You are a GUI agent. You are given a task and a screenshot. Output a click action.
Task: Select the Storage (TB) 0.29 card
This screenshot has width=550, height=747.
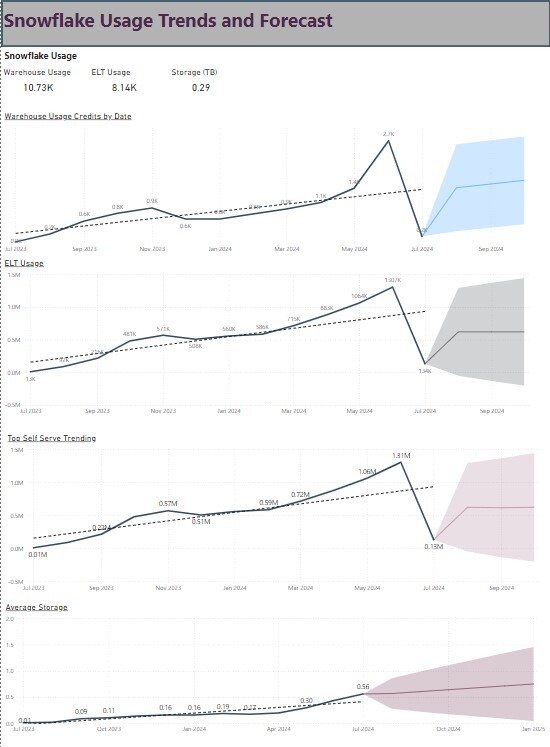pyautogui.click(x=194, y=80)
